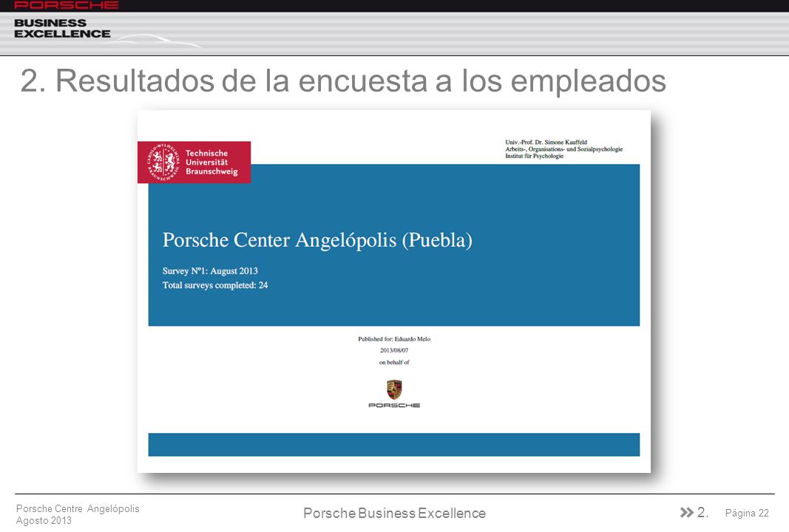Click the centered footer "Porsche Business Excellence"

click(395, 513)
